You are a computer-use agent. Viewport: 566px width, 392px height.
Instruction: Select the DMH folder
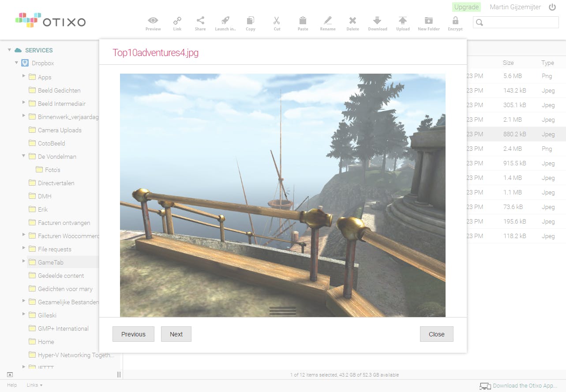tap(45, 196)
